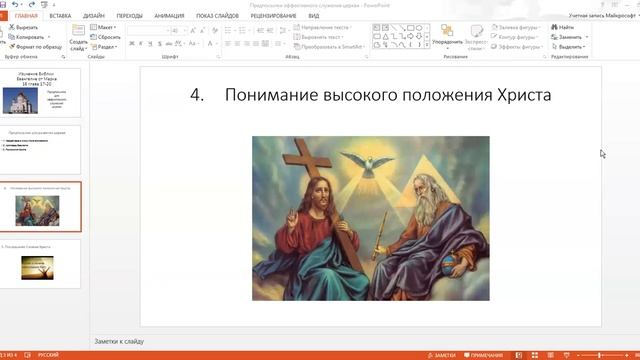Open the Макет layout dropdown
This screenshot has height=360, width=640.
pyautogui.click(x=103, y=27)
